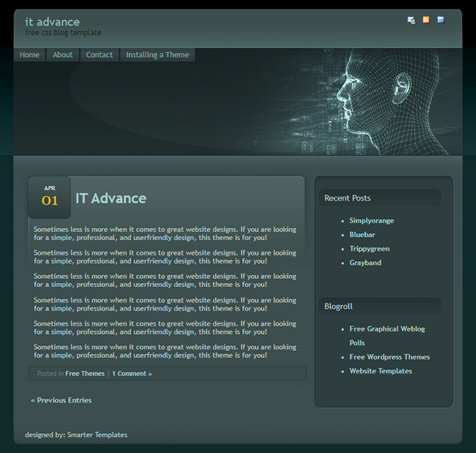Click the Smarter Templates footer credit
This screenshot has width=476, height=453.
click(x=97, y=435)
